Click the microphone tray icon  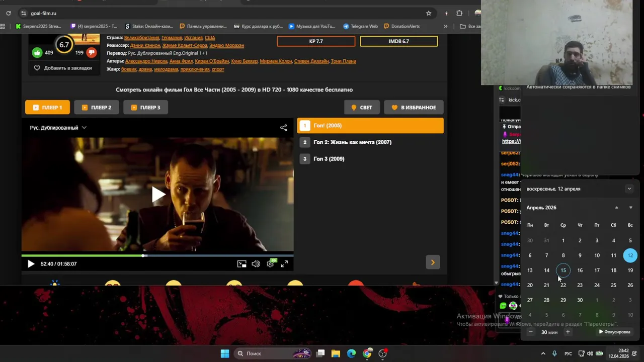tap(554, 353)
